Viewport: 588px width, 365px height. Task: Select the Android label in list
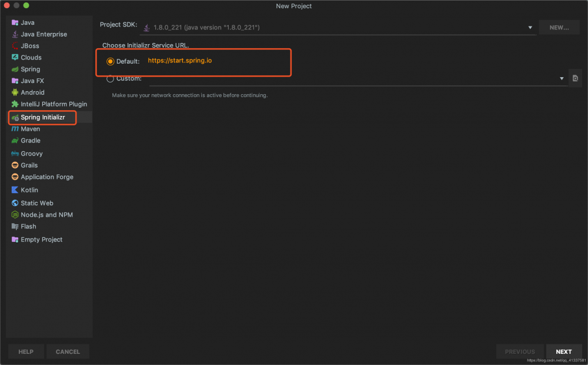(32, 92)
